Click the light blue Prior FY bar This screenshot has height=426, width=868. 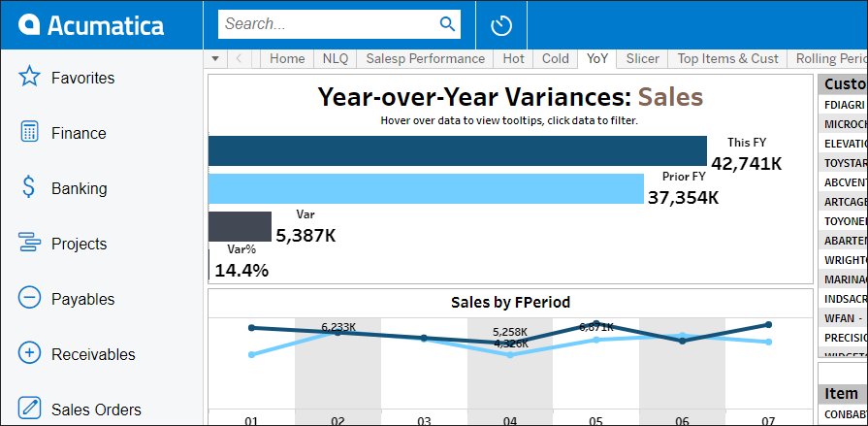[425, 188]
